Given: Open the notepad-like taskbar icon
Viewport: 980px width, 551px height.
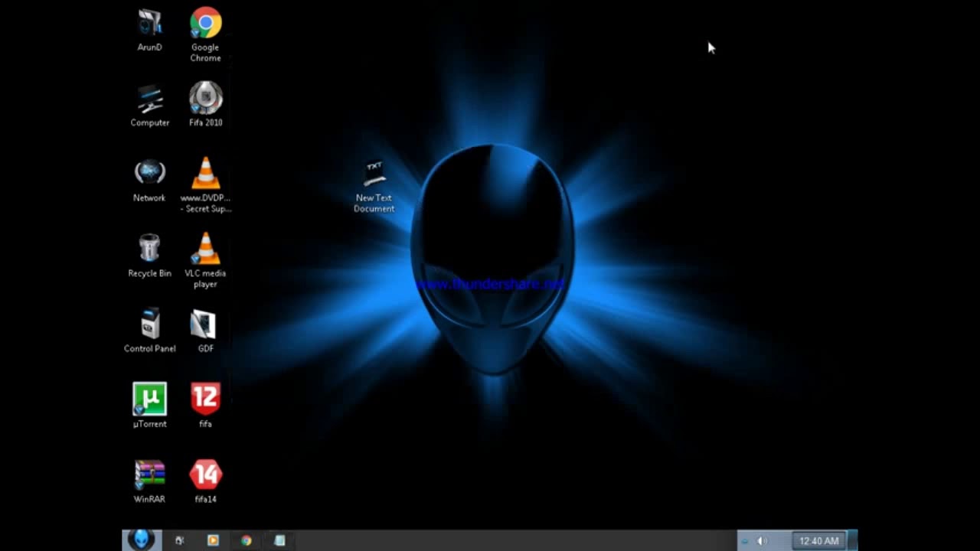Looking at the screenshot, I should [x=279, y=540].
